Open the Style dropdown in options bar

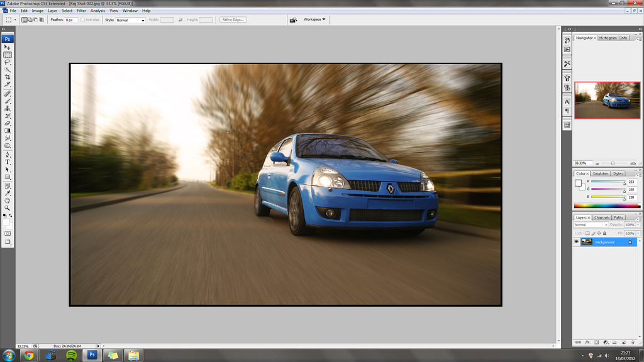(130, 20)
